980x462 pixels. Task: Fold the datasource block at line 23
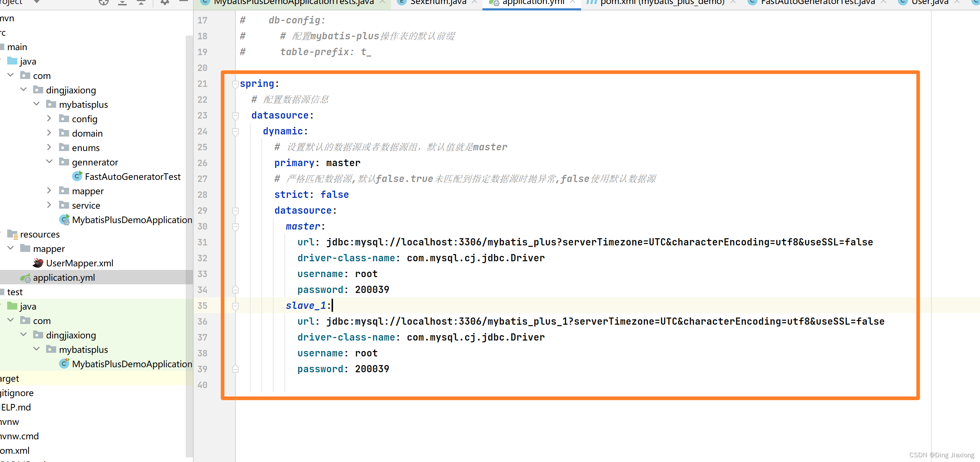[x=235, y=116]
